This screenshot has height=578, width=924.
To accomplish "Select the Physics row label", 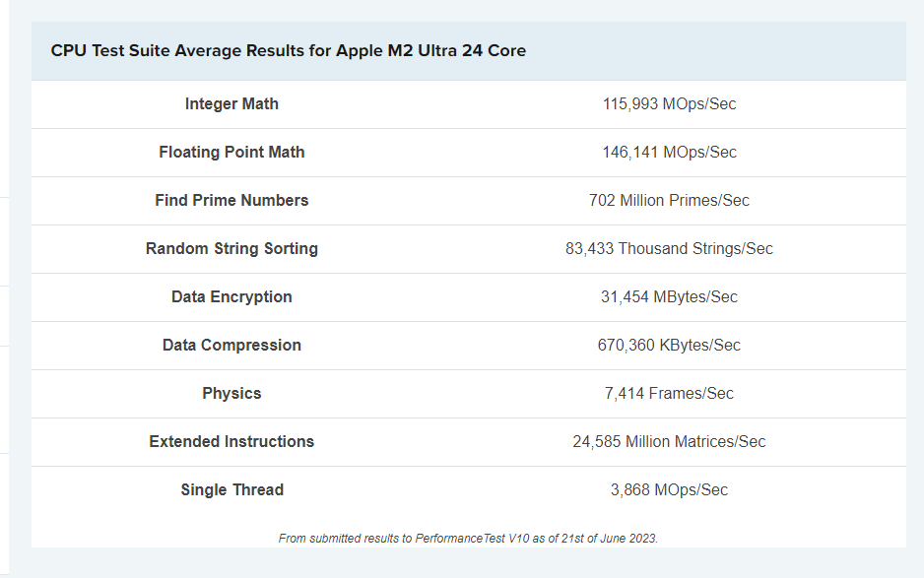I will pos(231,394).
